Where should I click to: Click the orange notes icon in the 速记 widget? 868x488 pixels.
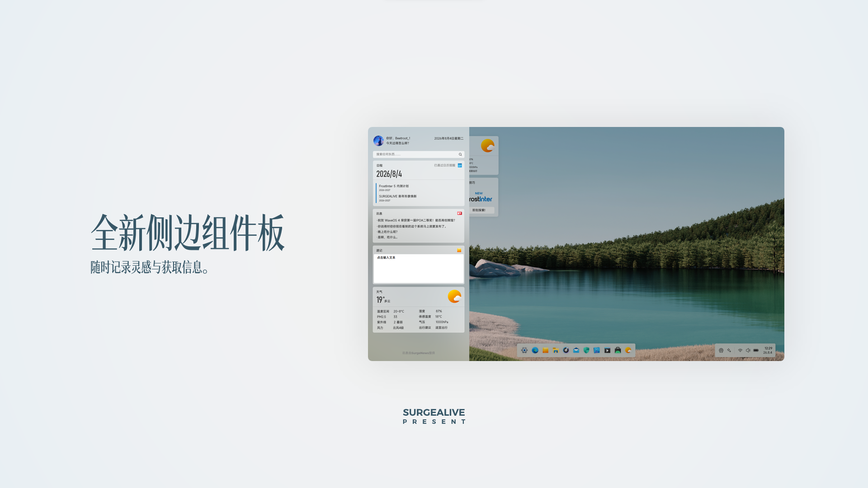(459, 250)
